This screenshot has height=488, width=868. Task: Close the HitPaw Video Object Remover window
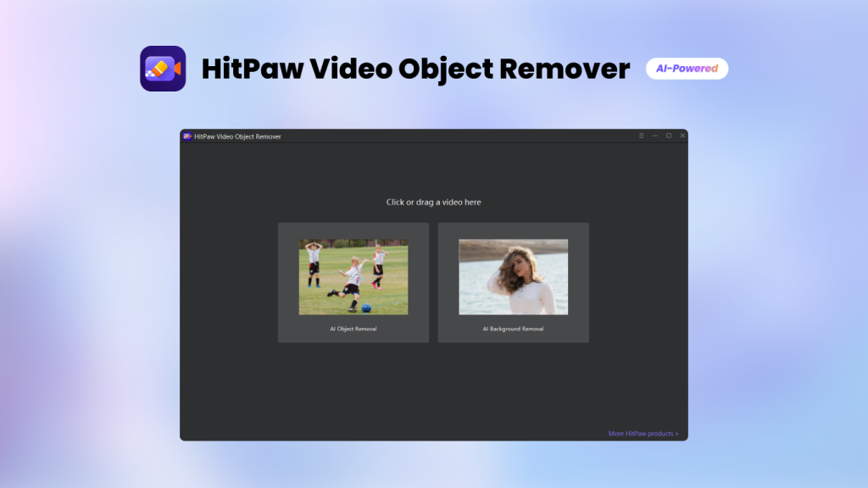point(682,136)
